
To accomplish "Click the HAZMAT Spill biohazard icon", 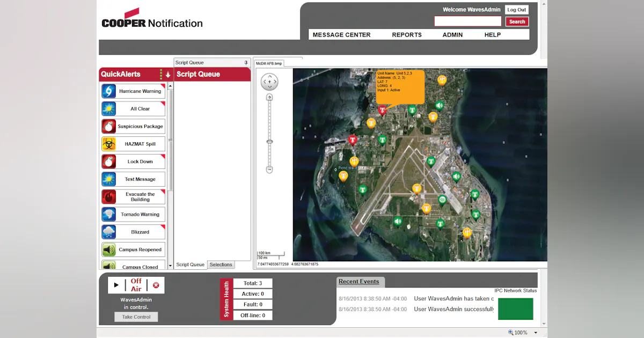I will pos(109,144).
